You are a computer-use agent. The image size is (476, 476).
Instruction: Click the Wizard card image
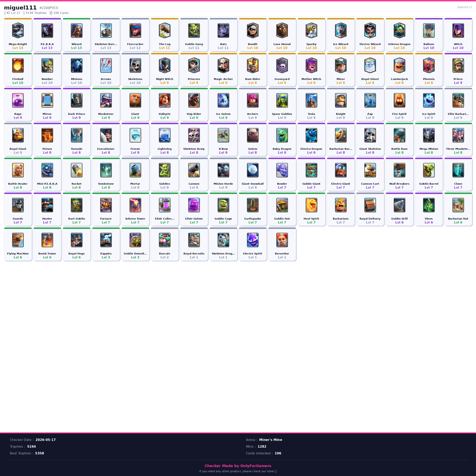tap(77, 31)
